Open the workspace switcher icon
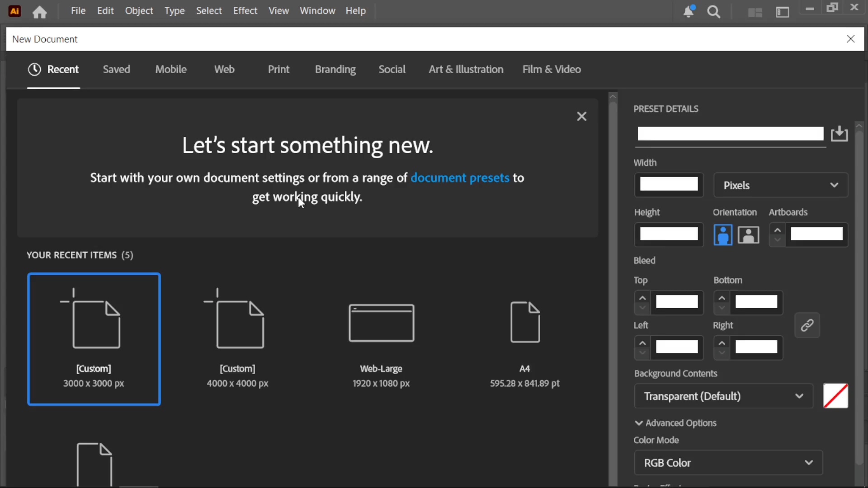This screenshot has height=488, width=868. pyautogui.click(x=783, y=12)
